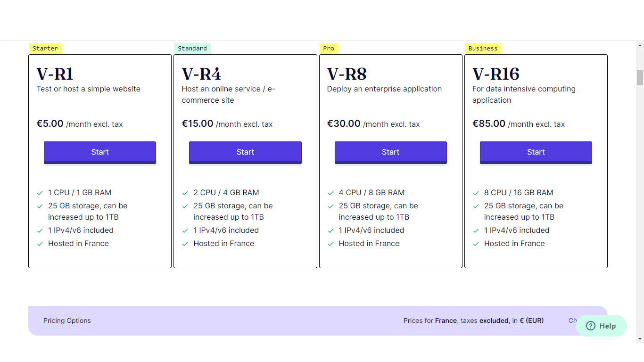Click the vertical scrollbar thumb
The image size is (644, 362).
[640, 78]
